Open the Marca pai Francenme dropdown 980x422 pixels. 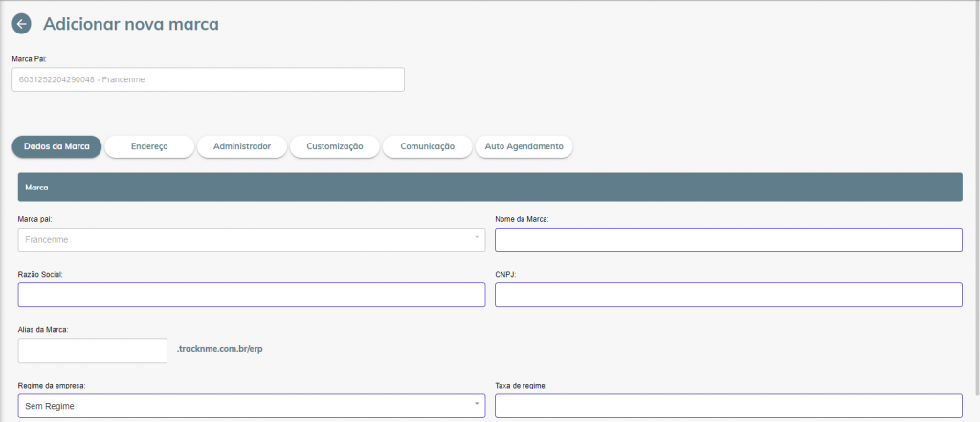(252, 239)
